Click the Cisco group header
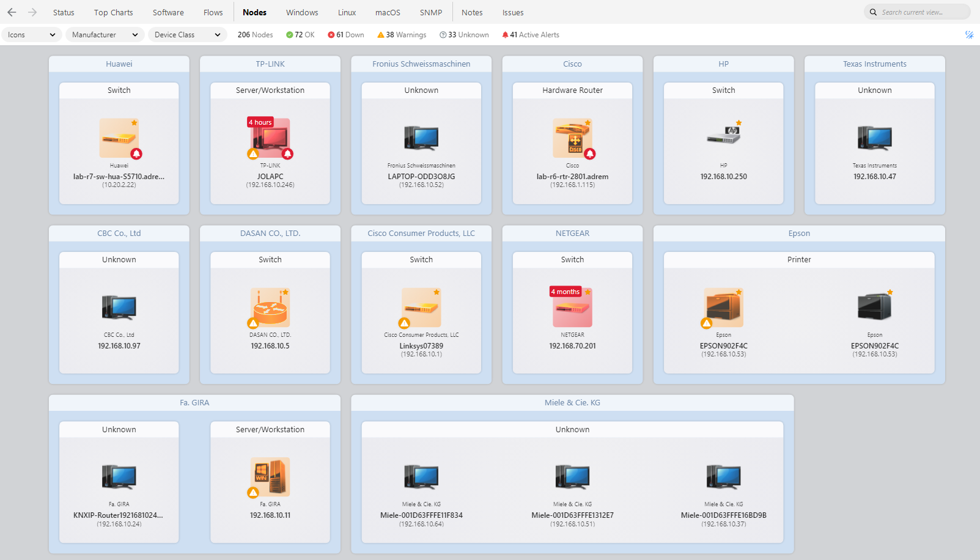This screenshot has height=560, width=980. coord(572,64)
